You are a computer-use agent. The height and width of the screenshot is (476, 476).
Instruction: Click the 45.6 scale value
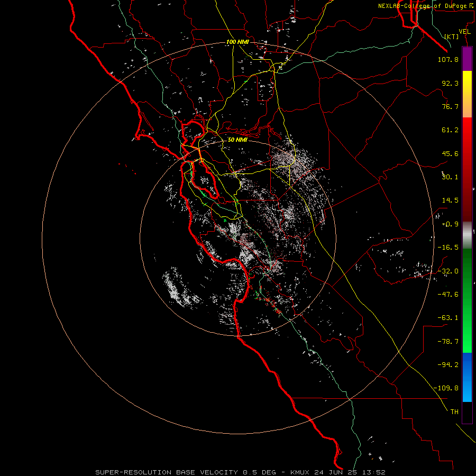(x=450, y=153)
